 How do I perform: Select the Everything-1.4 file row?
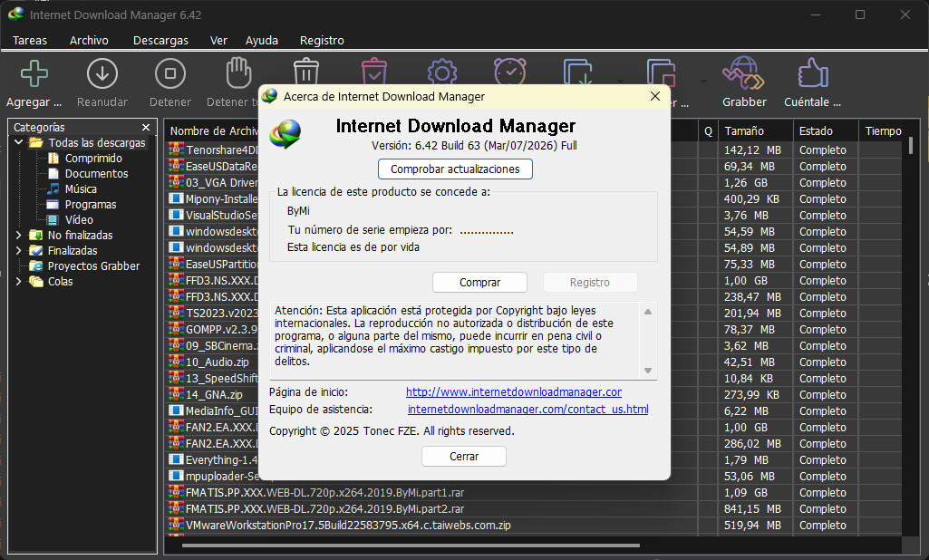213,459
